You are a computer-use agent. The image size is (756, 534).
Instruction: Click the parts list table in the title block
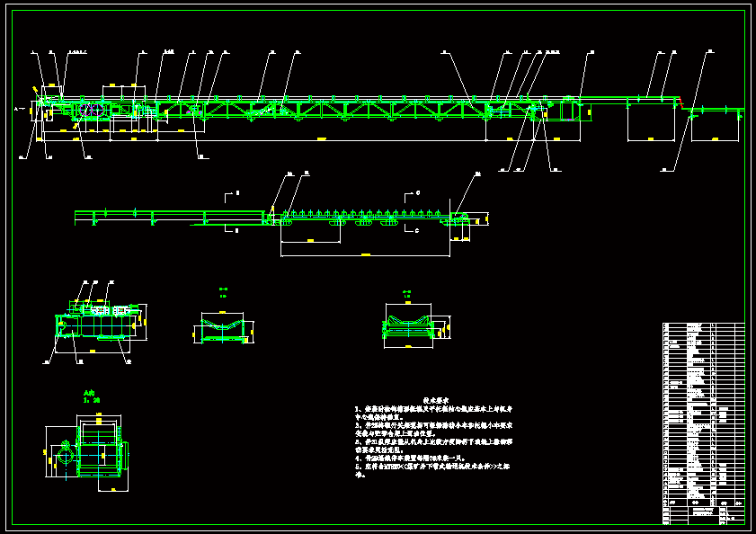(704, 423)
